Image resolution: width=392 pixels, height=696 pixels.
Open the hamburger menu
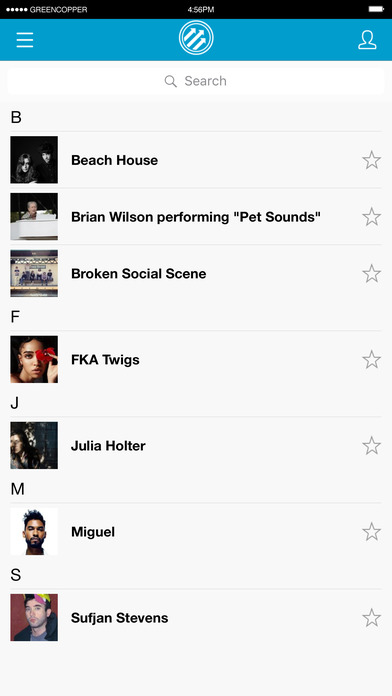(x=25, y=40)
